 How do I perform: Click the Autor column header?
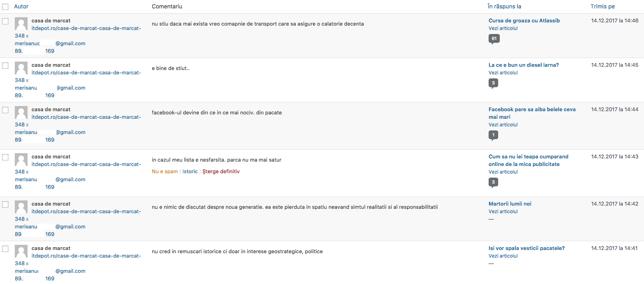21,6
